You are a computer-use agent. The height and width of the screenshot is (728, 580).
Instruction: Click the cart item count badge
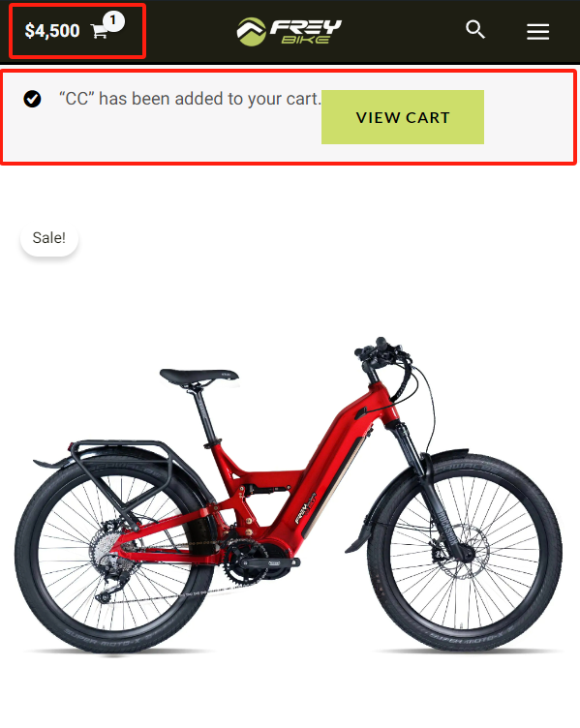[x=113, y=21]
